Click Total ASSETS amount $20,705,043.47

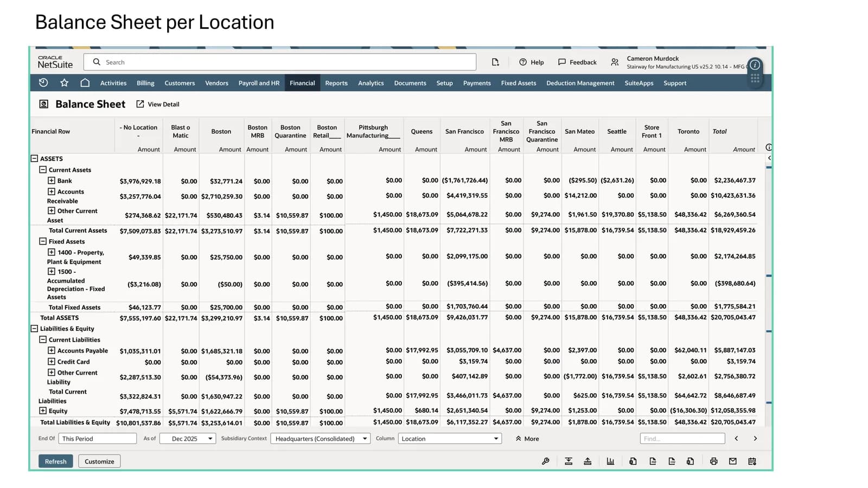[733, 318]
